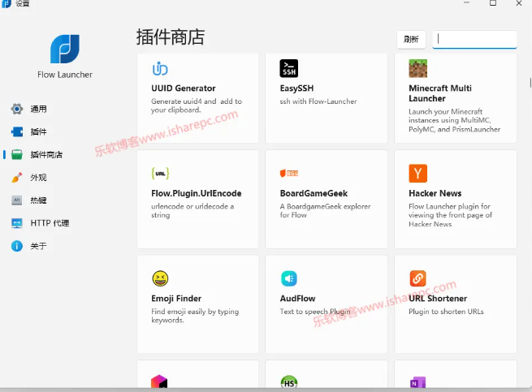The height and width of the screenshot is (392, 532).
Task: Click the Hotkey keyboard icon
Action: 16,200
